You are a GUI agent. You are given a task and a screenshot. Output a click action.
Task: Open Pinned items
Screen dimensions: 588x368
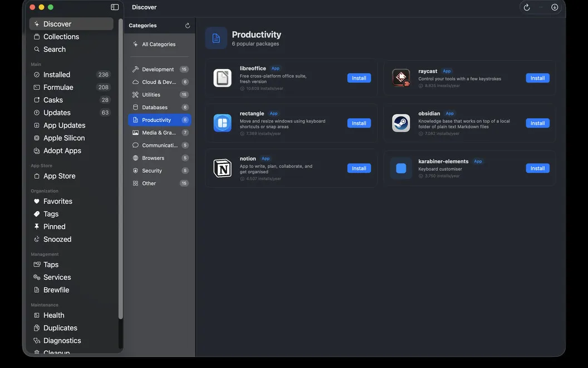(x=71, y=227)
